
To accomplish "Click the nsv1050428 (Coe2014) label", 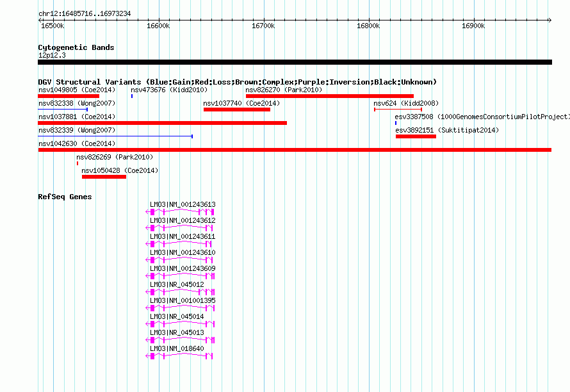I will (120, 170).
